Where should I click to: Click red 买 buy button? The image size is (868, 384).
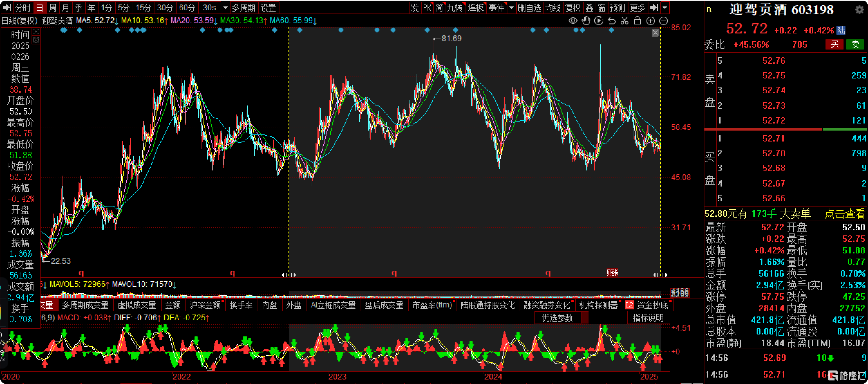pos(835,44)
